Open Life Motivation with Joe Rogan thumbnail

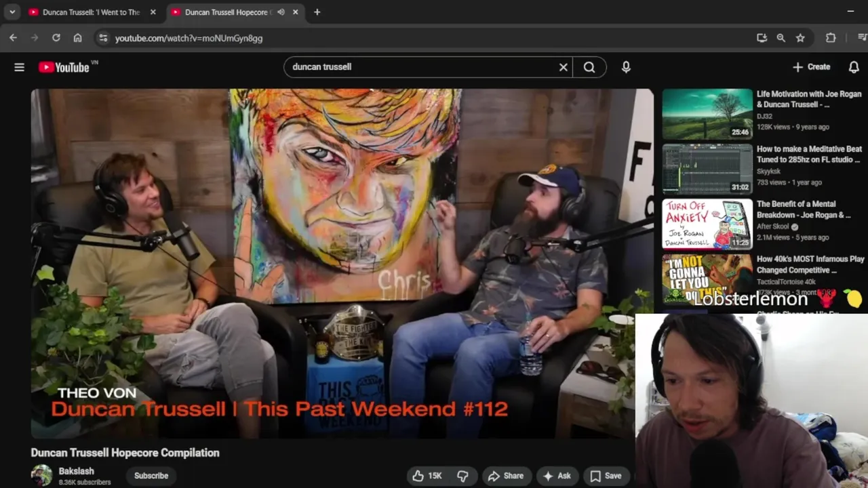click(x=707, y=114)
